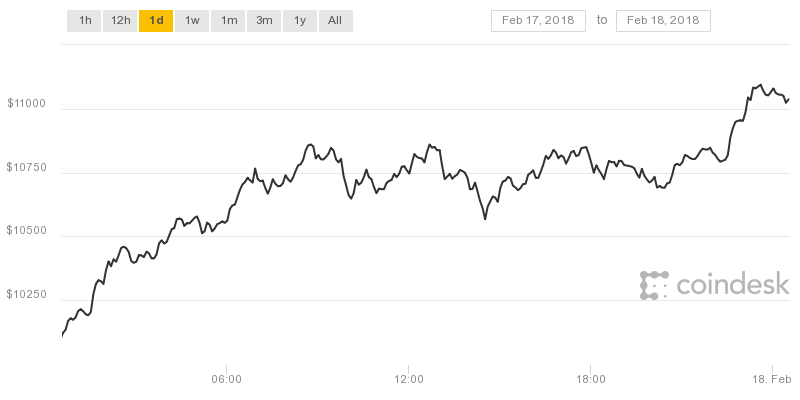Click the $10250 price axis label
Image resolution: width=800 pixels, height=400 pixels.
click(27, 294)
